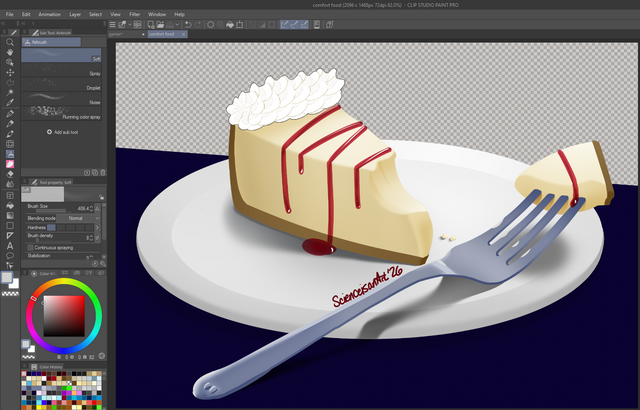The width and height of the screenshot is (640, 410).
Task: Open the Window menu
Action: point(157,14)
